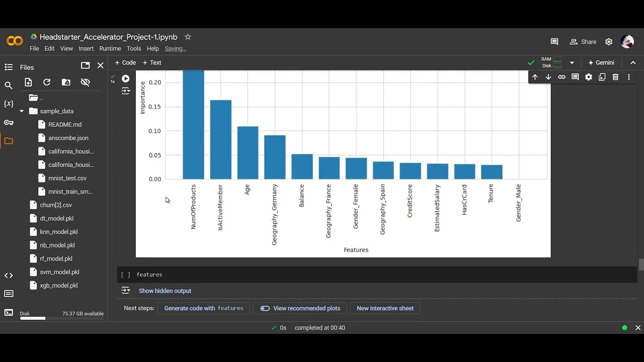Open more cell actions menu
This screenshot has width=644, height=362.
pyautogui.click(x=629, y=77)
